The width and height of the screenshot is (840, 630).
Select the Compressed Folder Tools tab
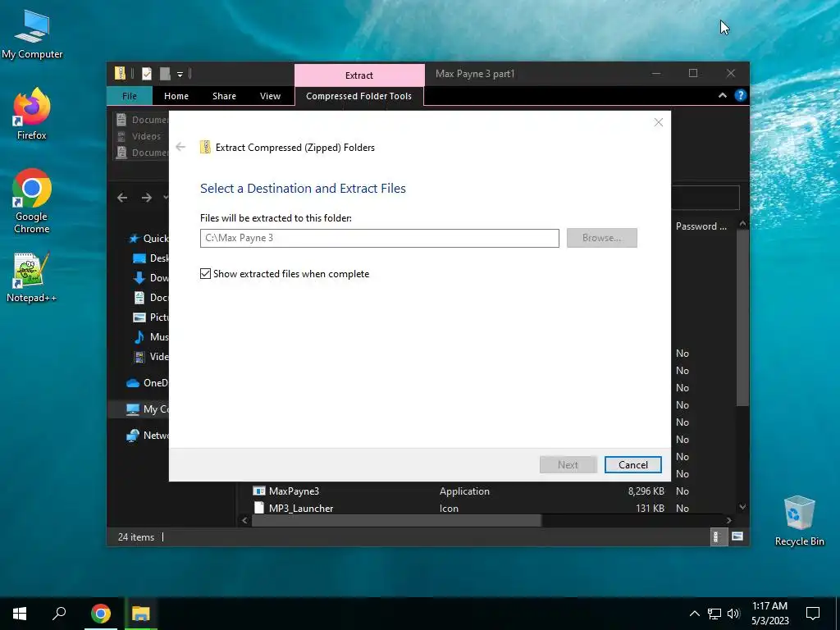point(359,96)
